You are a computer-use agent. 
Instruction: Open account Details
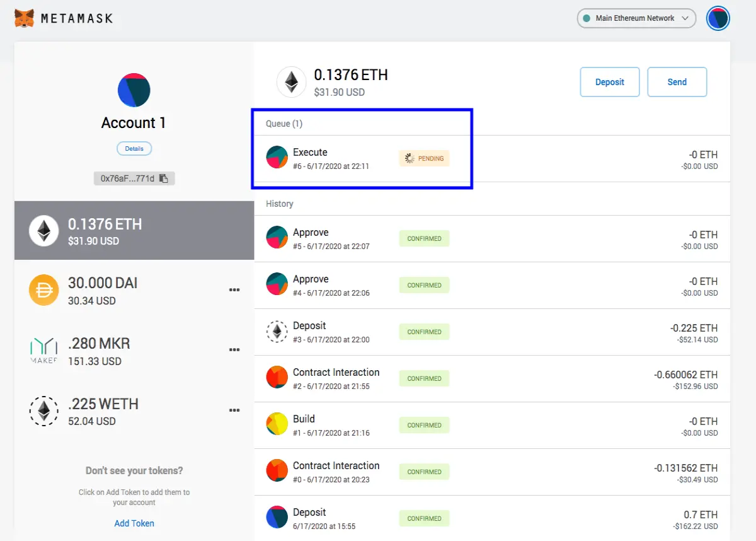[134, 149]
